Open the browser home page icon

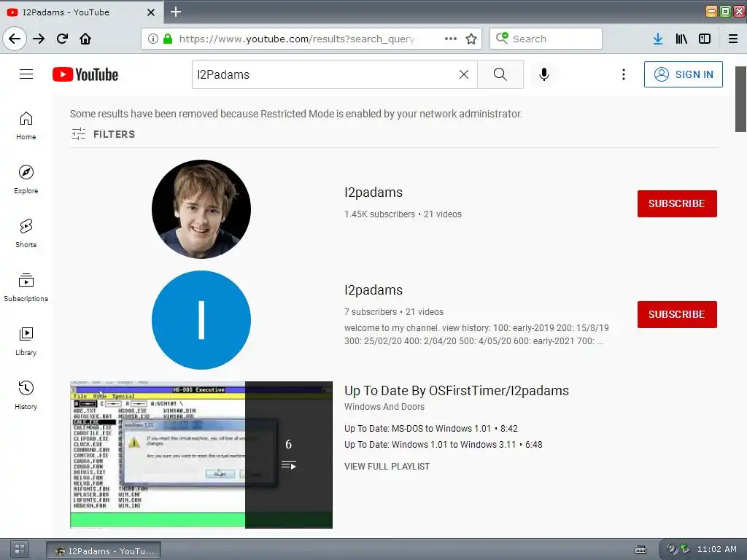point(85,39)
